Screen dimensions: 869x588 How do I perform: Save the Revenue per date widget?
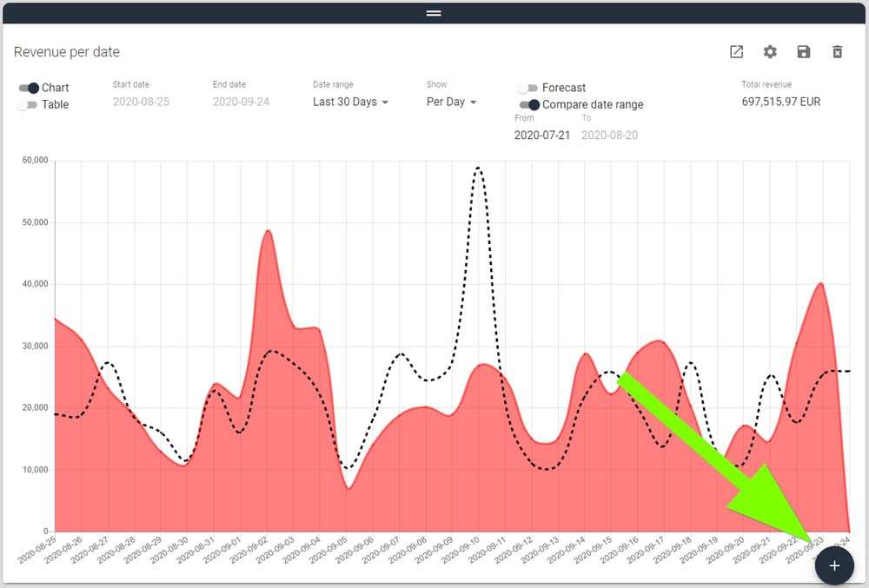pyautogui.click(x=804, y=52)
